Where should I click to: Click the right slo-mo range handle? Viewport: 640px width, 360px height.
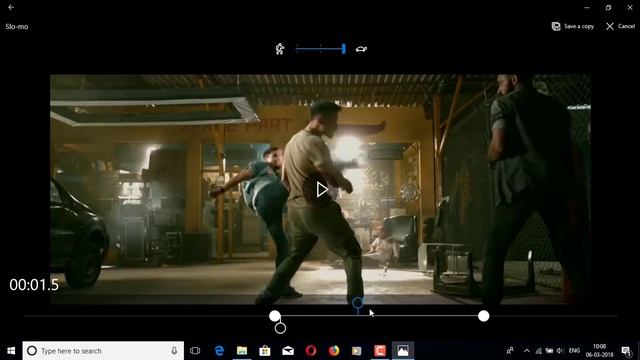tap(484, 316)
